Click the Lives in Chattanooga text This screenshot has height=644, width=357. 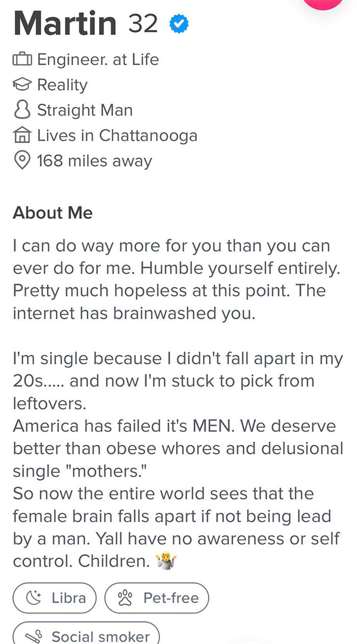click(x=117, y=135)
